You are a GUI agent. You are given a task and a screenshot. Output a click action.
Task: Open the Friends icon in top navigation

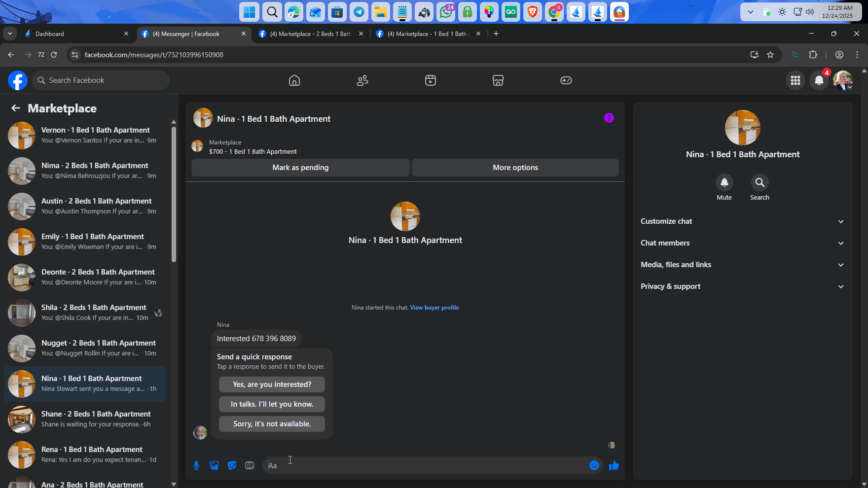click(362, 80)
